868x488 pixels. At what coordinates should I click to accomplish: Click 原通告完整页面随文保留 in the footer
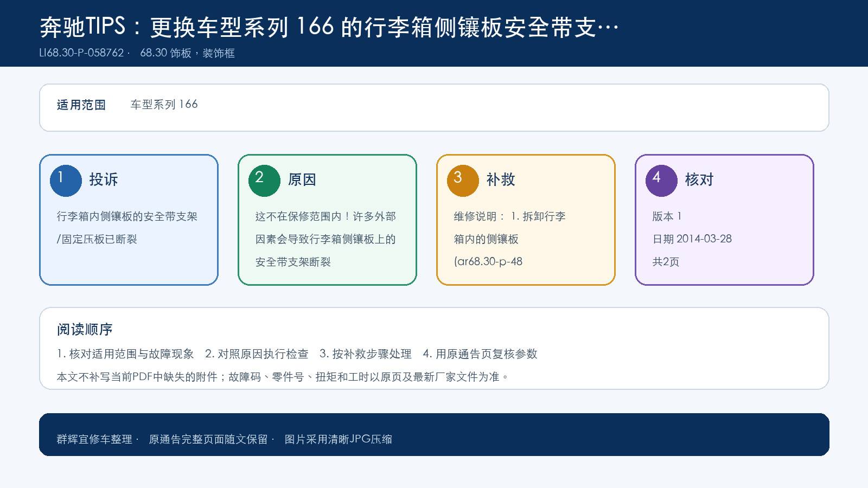208,439
